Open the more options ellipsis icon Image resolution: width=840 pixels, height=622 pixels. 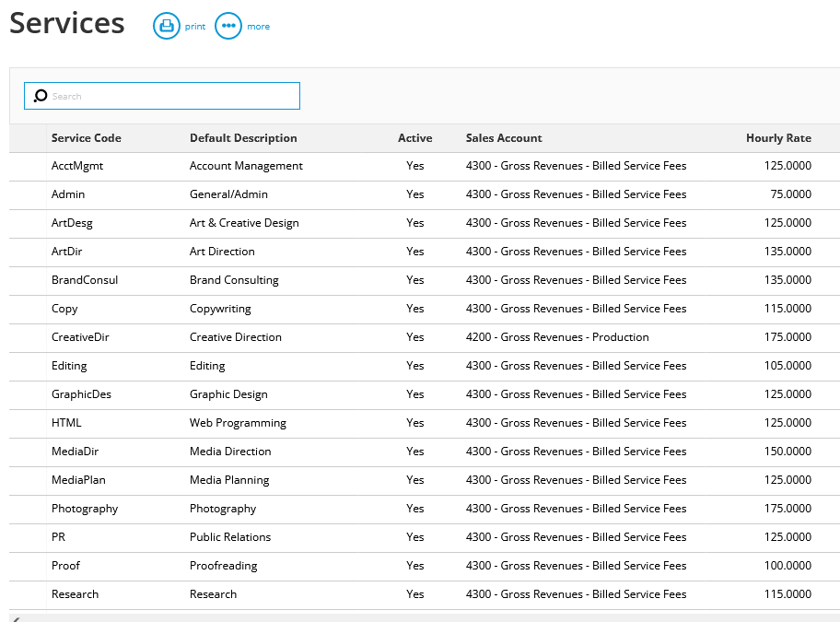228,26
